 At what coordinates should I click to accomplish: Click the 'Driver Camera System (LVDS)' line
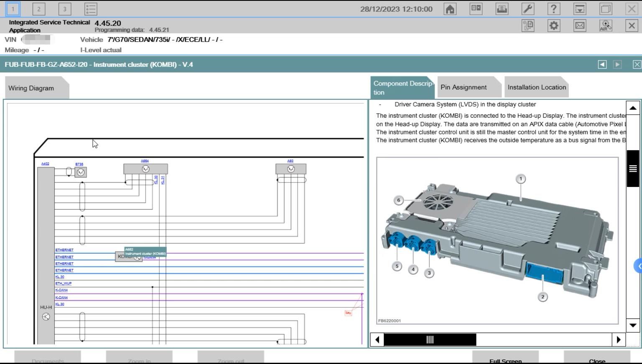[465, 104]
